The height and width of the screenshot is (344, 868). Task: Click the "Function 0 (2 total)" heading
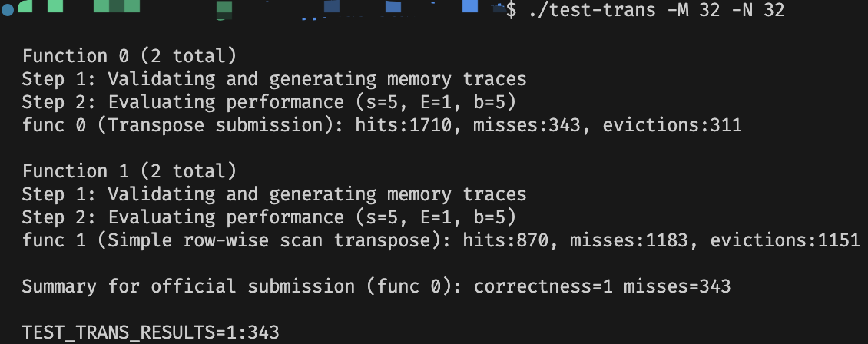129,56
